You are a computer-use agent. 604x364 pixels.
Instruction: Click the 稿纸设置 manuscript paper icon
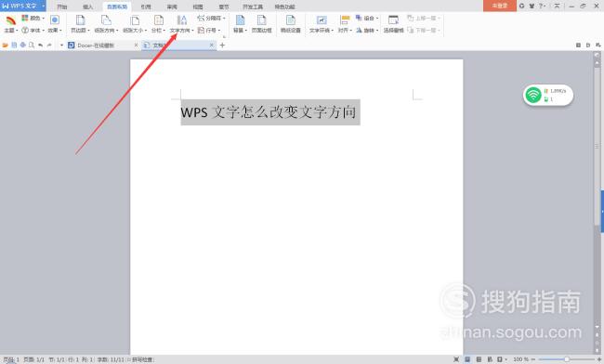pos(291,20)
